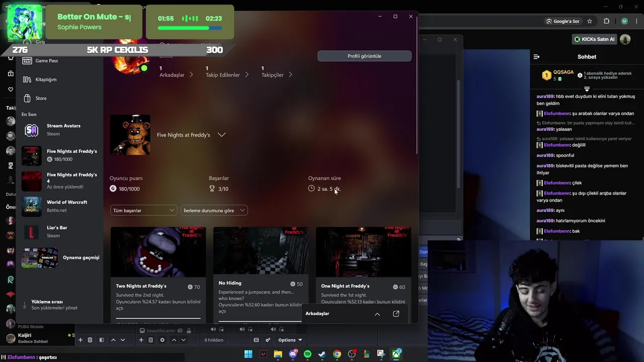This screenshot has width=644, height=362.
Task: Collapse the Arkadaşlar friends panel chevron
Action: click(377, 314)
